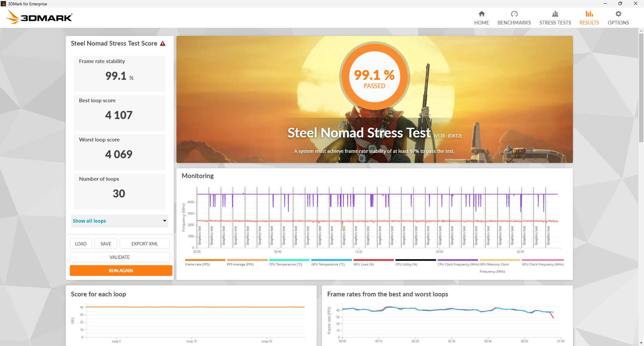
Task: Open the Benchmarks gauge icon
Action: (x=514, y=14)
